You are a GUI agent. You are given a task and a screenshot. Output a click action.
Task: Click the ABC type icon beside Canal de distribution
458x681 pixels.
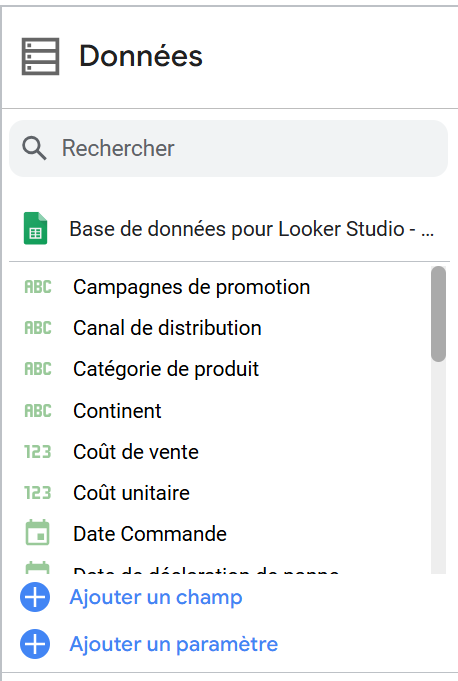coord(38,328)
